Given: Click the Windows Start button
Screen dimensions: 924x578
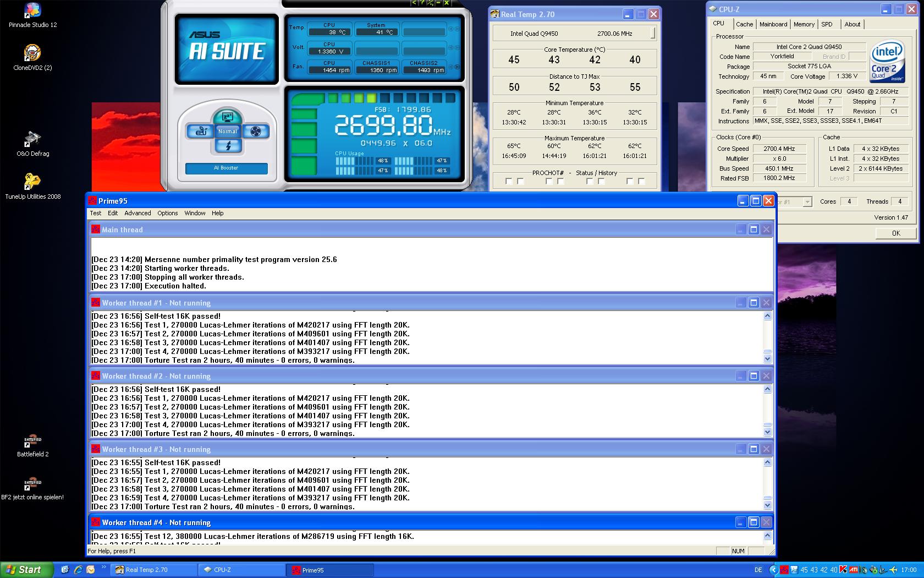Looking at the screenshot, I should 26,570.
